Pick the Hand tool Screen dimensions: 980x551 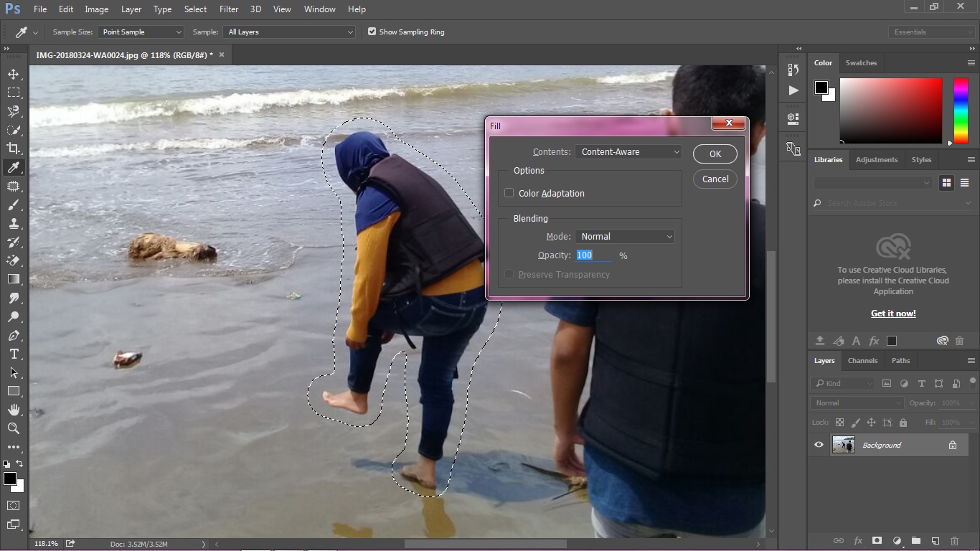(14, 410)
